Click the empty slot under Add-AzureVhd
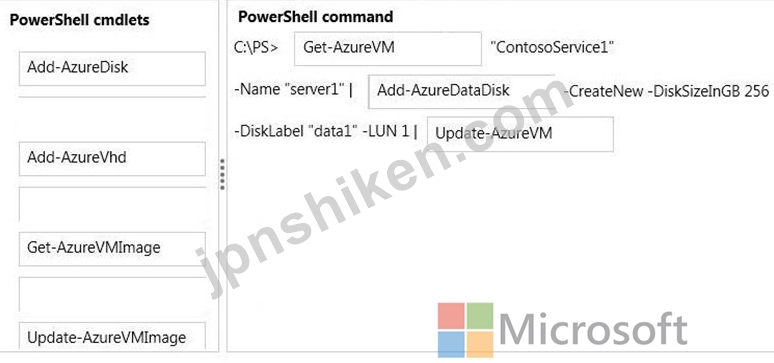 tap(112, 204)
